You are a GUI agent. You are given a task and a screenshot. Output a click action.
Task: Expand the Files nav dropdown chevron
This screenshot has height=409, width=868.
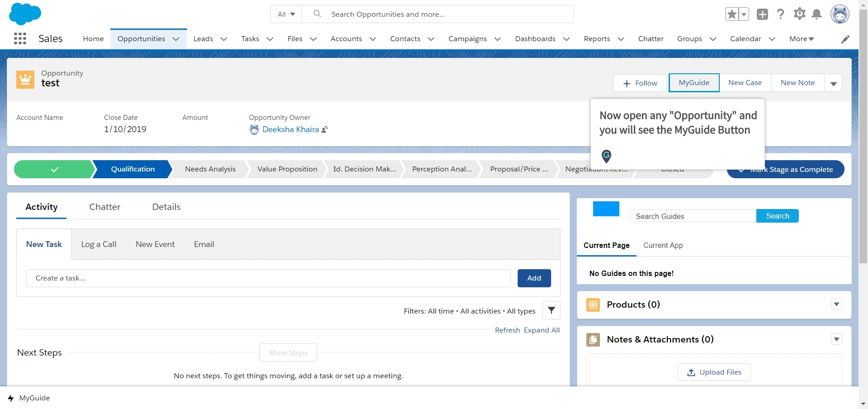pos(313,39)
